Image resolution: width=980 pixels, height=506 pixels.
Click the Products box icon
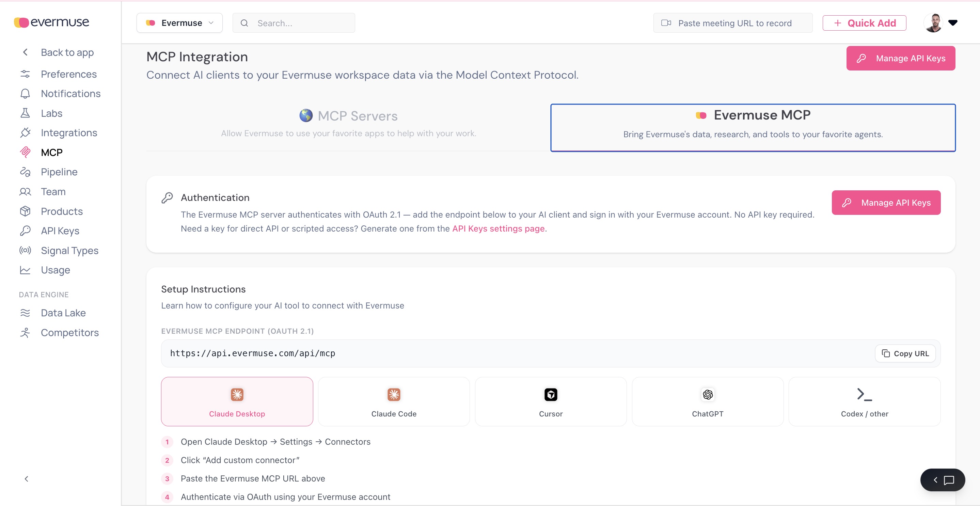point(25,211)
